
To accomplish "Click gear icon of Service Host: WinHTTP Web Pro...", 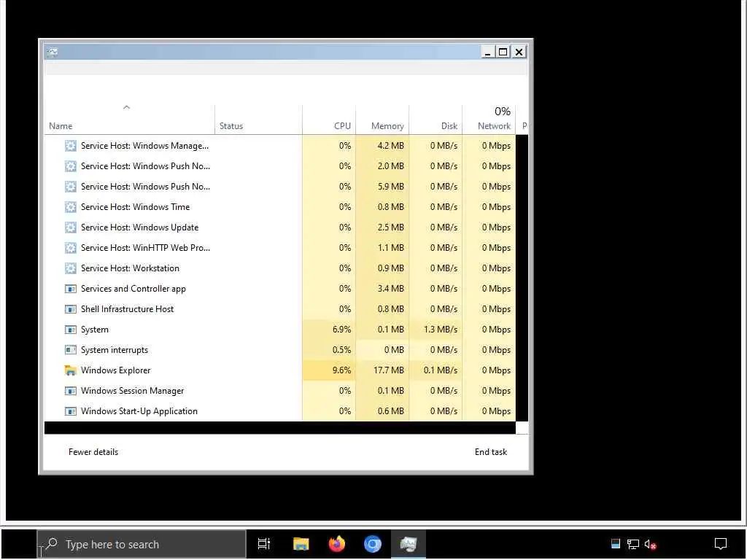I will pos(71,248).
